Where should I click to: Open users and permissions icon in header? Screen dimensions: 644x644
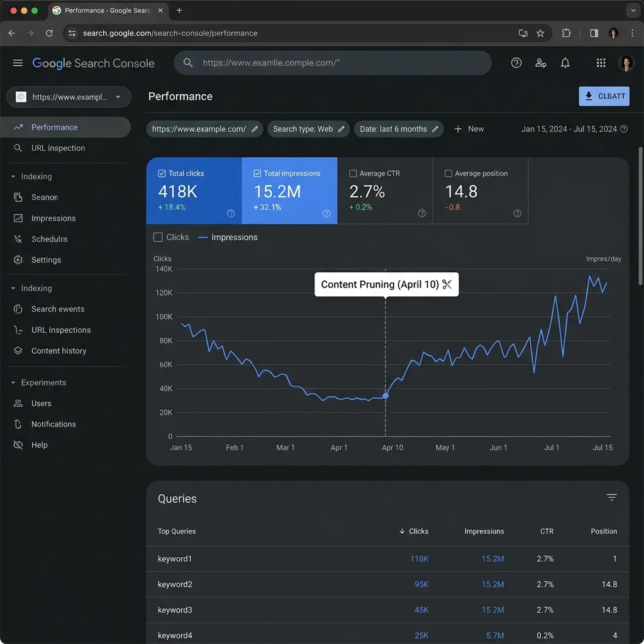[540, 63]
